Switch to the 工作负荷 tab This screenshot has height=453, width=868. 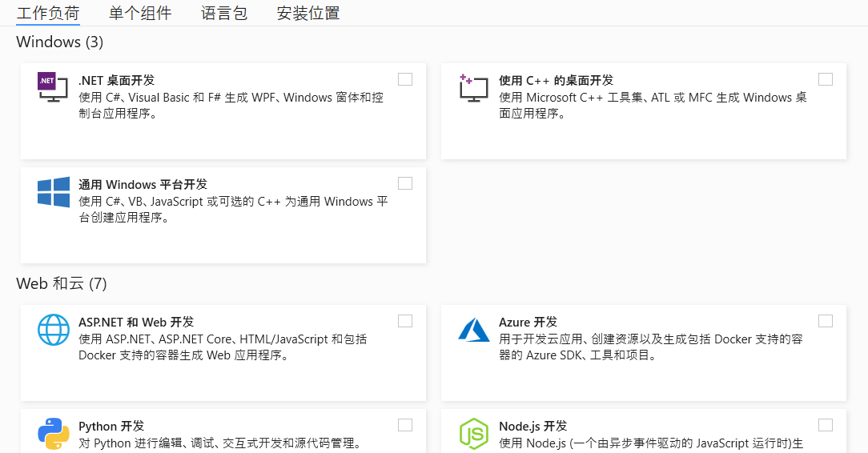pyautogui.click(x=48, y=14)
